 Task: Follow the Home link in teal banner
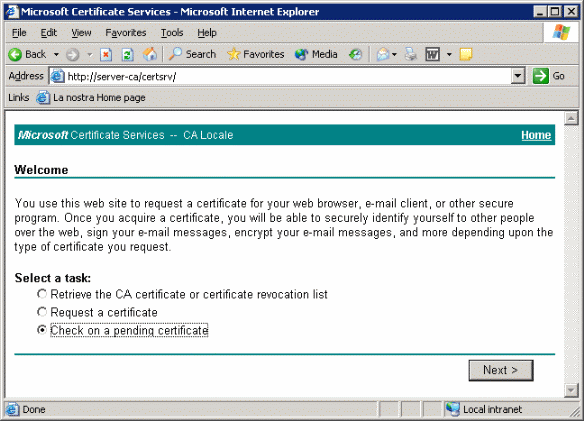coord(536,135)
